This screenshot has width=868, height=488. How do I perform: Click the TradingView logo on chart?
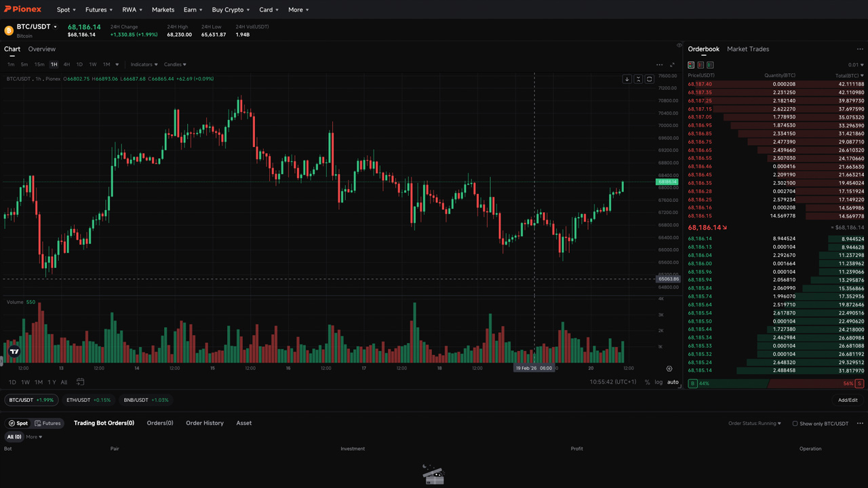point(14,351)
